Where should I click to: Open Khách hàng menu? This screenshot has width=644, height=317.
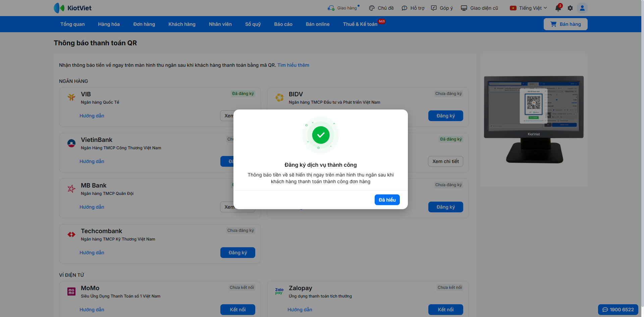click(182, 24)
